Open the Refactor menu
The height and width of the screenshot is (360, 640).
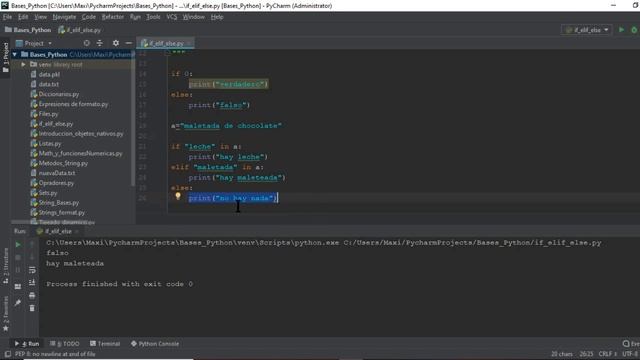[x=113, y=17]
